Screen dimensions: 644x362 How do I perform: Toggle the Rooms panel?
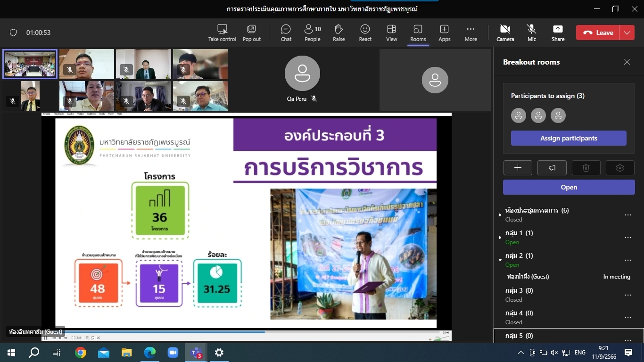(x=418, y=33)
